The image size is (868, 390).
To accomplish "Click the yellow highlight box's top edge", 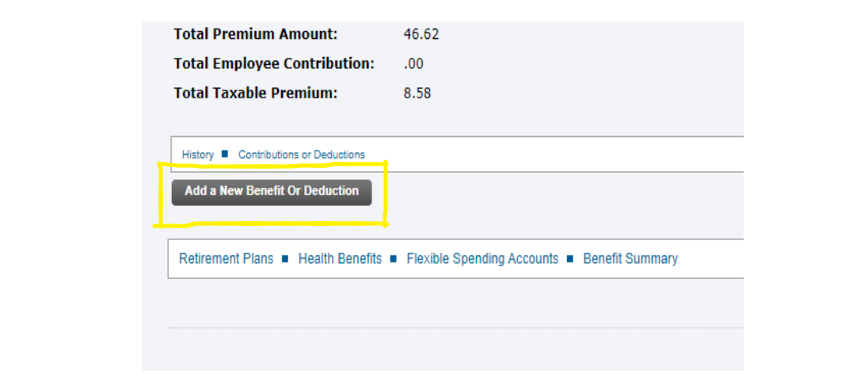I will point(272,165).
